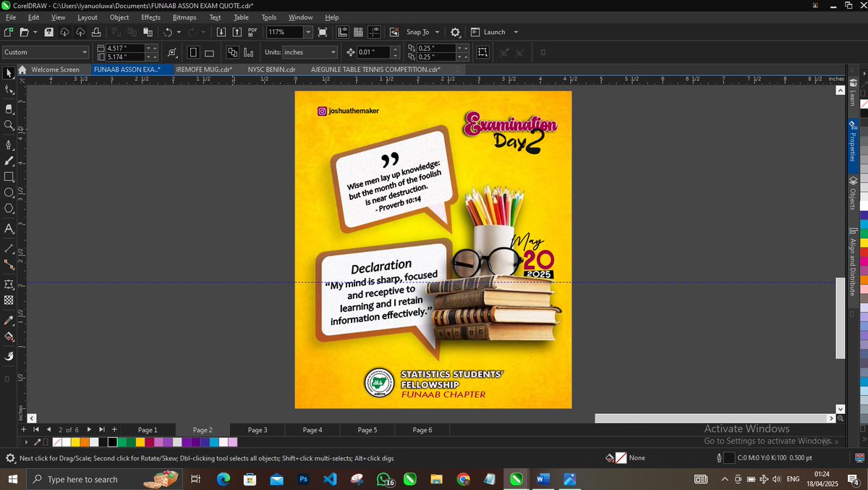Click the Undo arrow icon
The width and height of the screenshot is (868, 490).
pos(168,32)
